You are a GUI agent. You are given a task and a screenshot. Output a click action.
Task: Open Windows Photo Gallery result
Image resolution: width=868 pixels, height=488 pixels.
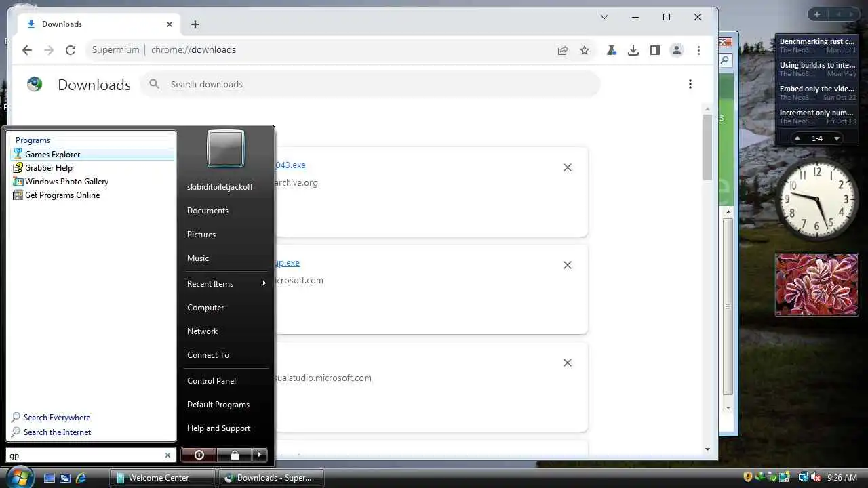tap(92, 182)
